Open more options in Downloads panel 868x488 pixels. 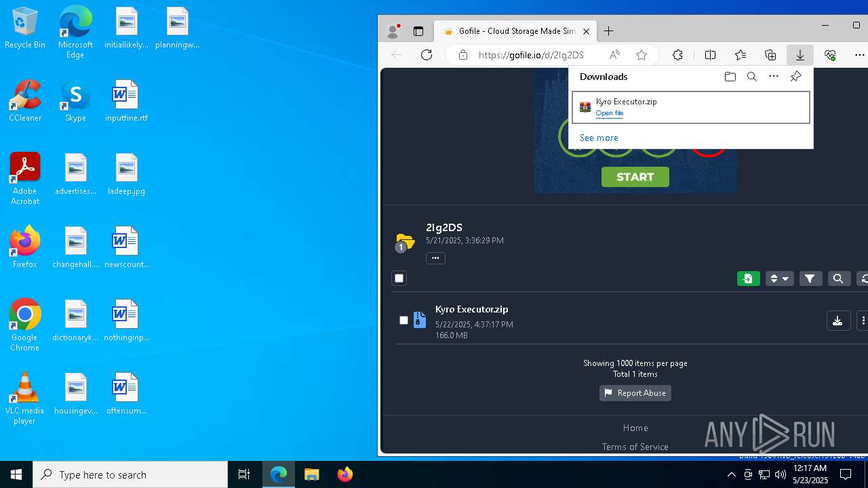(x=774, y=77)
